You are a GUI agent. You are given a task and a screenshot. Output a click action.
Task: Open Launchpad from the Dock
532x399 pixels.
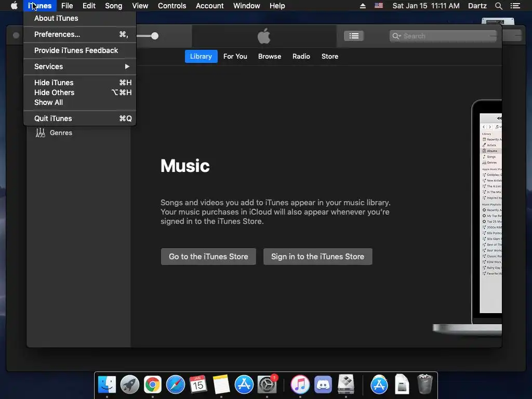click(x=129, y=384)
